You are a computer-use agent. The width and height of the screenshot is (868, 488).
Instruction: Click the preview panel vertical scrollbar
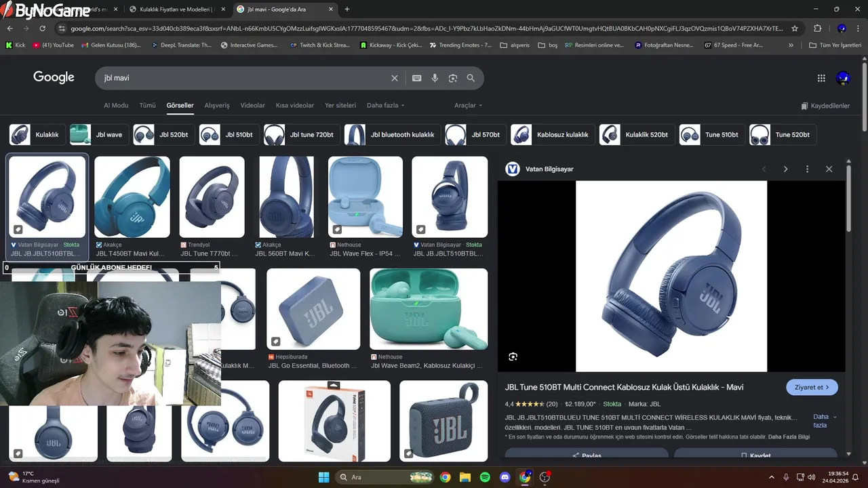pos(848,200)
